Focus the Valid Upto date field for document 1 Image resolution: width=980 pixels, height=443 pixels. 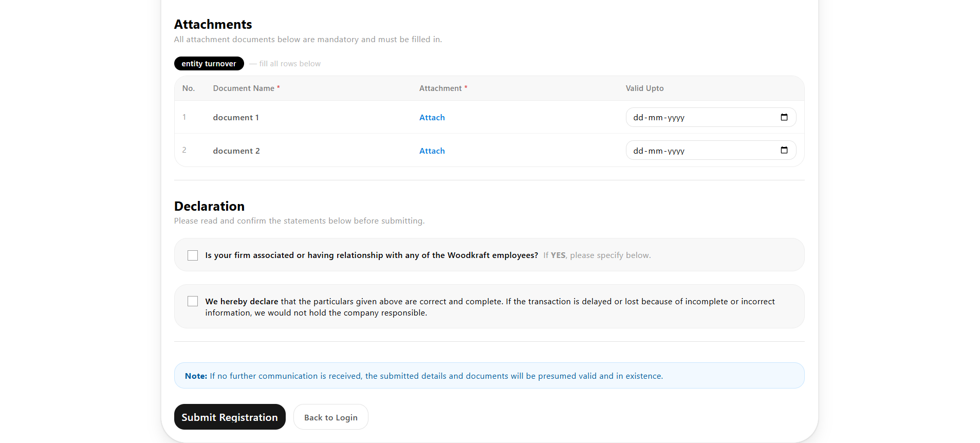[711, 117]
